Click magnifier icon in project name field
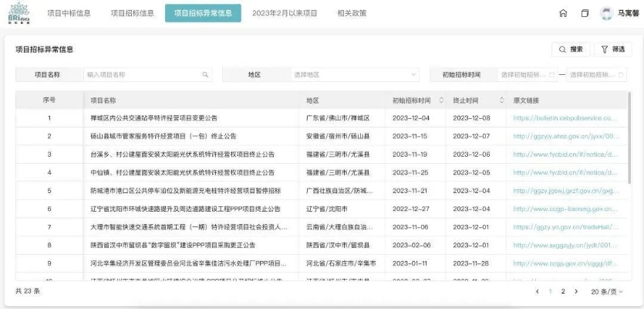 click(x=205, y=75)
